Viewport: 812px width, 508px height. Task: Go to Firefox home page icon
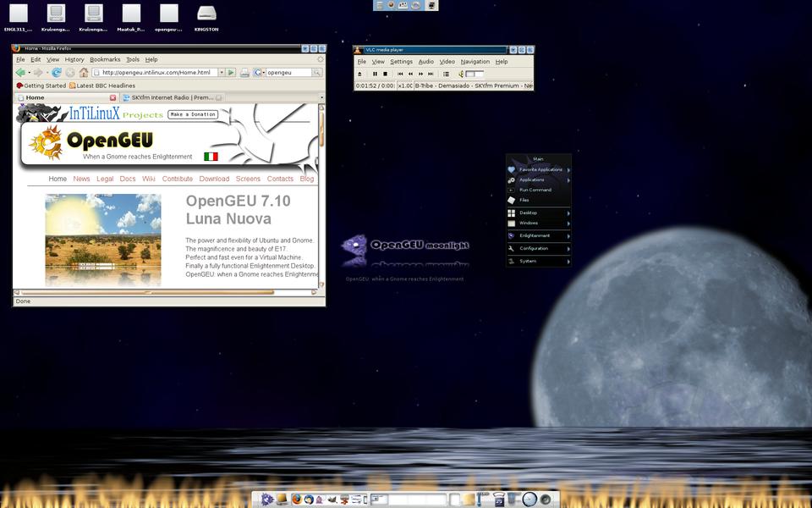tap(83, 73)
